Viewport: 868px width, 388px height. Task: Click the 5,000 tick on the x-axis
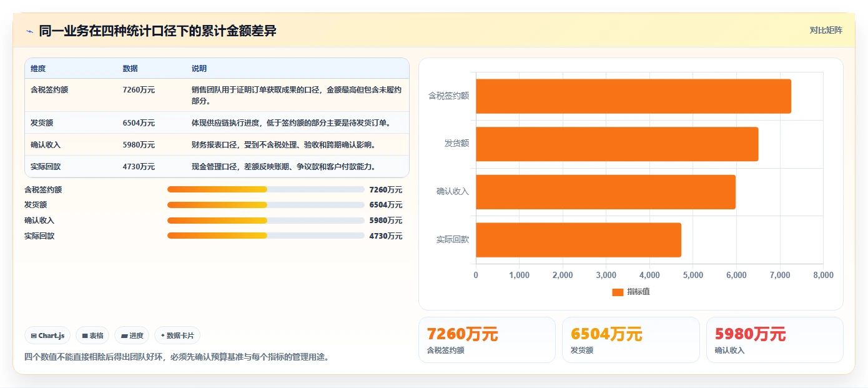pos(693,275)
